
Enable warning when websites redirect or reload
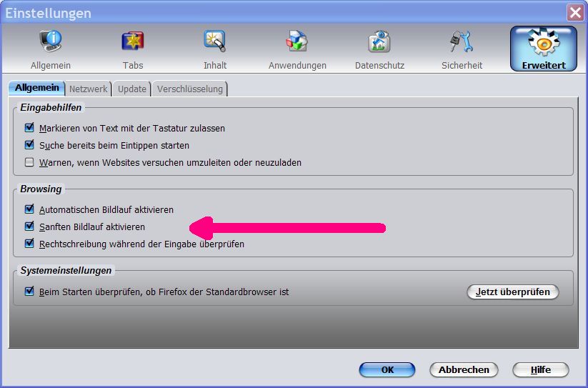click(29, 162)
